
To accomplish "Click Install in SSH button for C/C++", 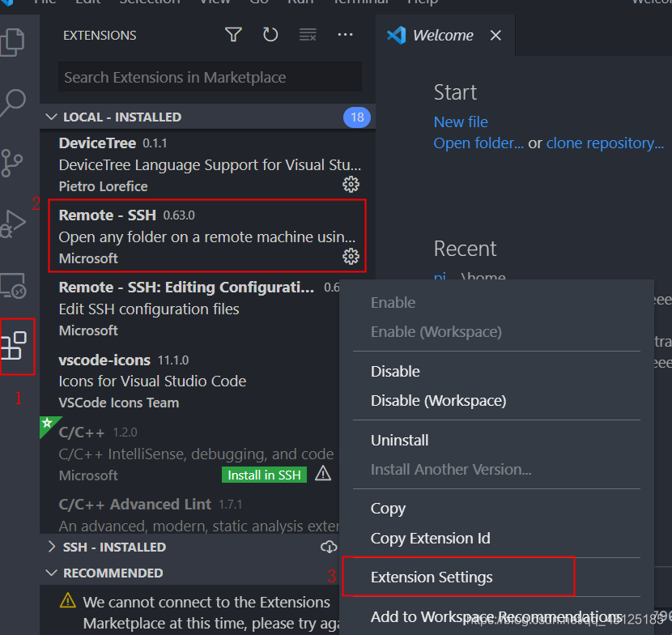I will coord(264,475).
